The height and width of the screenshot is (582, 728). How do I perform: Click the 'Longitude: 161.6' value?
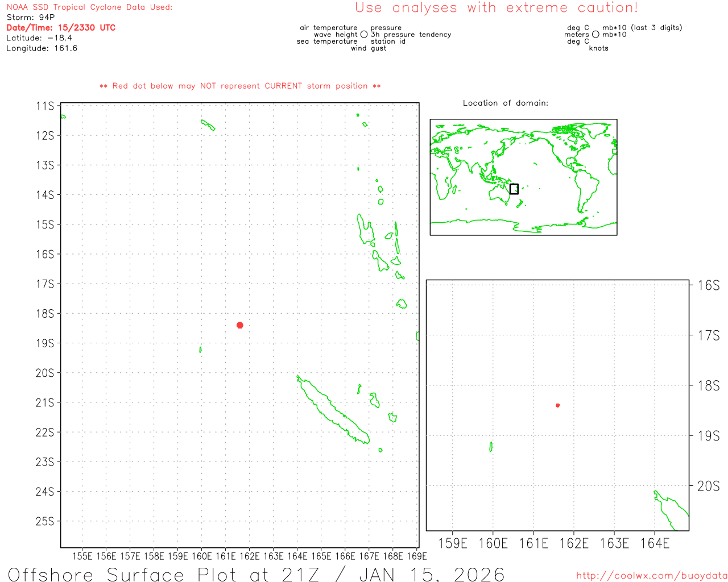click(x=42, y=48)
